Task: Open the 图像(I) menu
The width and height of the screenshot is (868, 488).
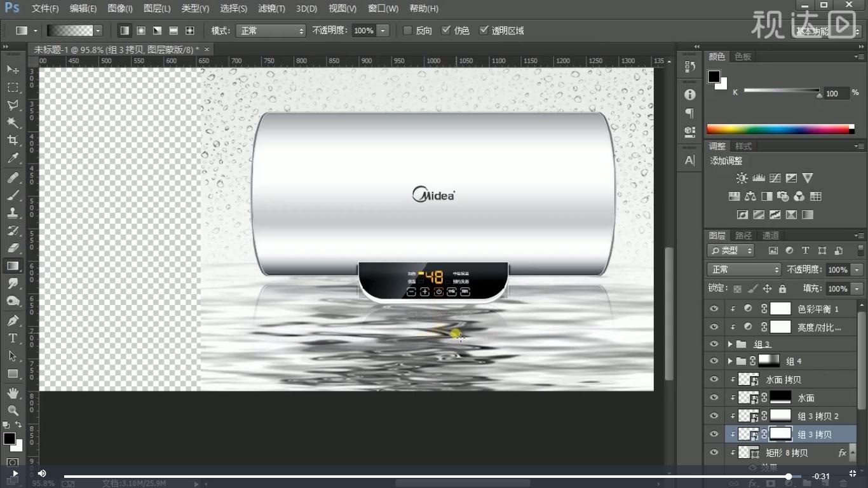Action: [120, 8]
